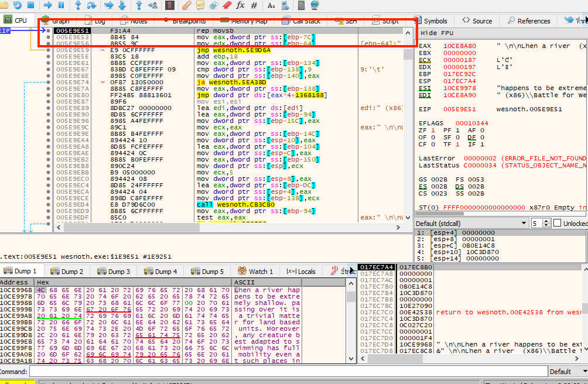Step into the next instruction

[78, 5]
